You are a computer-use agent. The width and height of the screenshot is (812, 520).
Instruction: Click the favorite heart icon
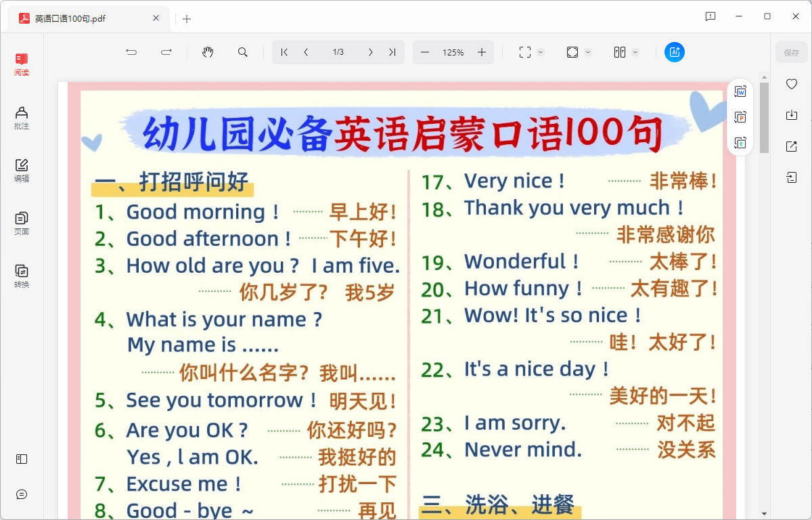coord(792,84)
